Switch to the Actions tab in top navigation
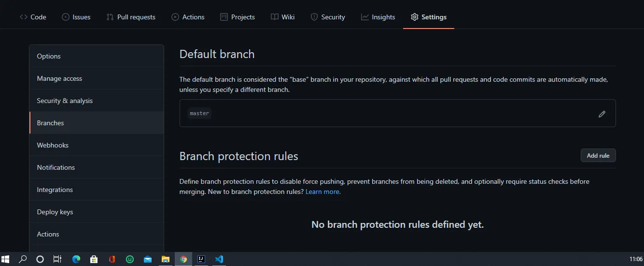This screenshot has height=266, width=644. 188,17
